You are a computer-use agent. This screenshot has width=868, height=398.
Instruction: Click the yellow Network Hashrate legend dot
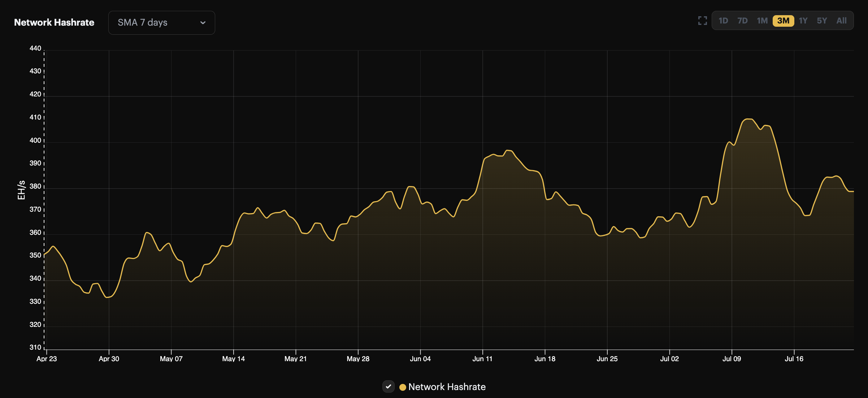pos(402,387)
